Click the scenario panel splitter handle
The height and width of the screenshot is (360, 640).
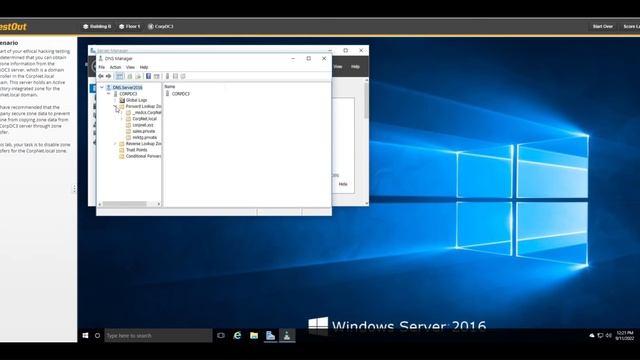(74, 189)
